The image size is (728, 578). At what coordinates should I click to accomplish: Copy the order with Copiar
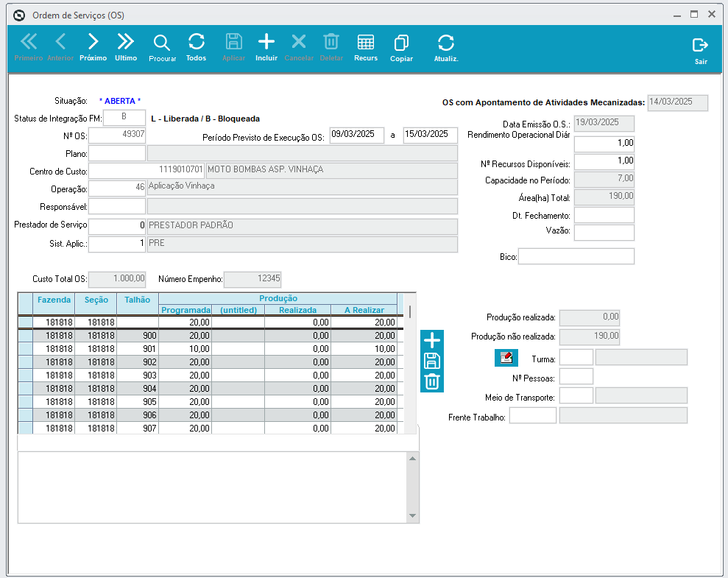(x=401, y=46)
